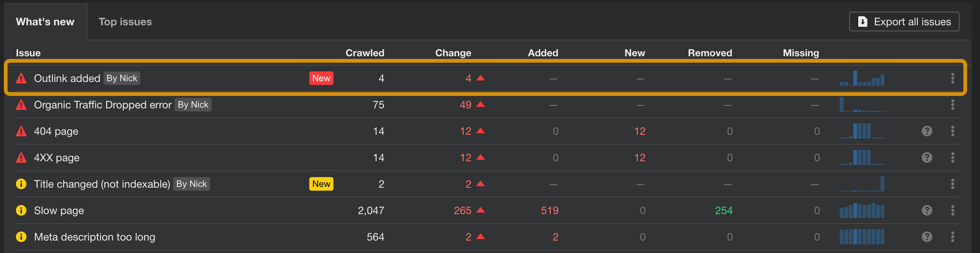This screenshot has width=980, height=253.
Task: Open the three-dot menu for Outlink added
Action: point(952,78)
